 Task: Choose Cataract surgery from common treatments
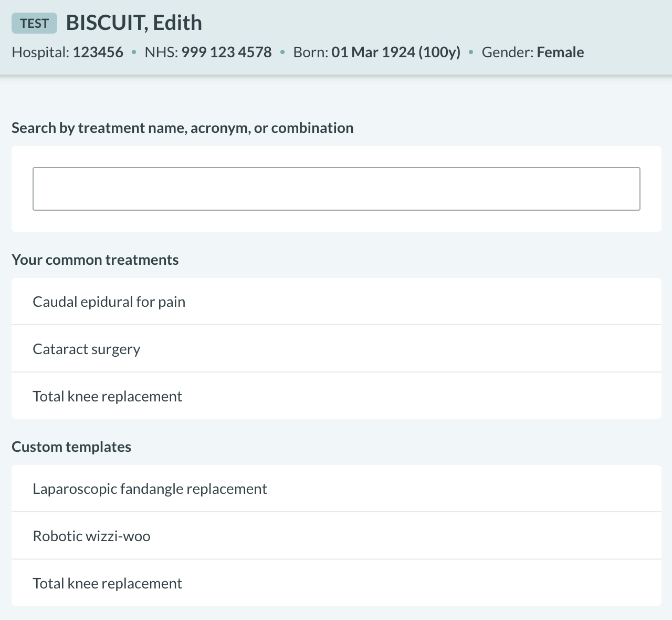click(x=86, y=349)
